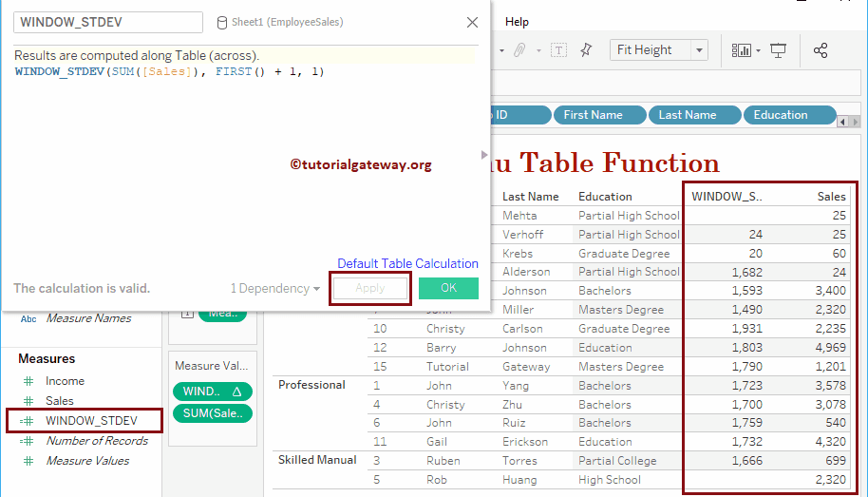Click the paperclip group members icon

[x=519, y=50]
